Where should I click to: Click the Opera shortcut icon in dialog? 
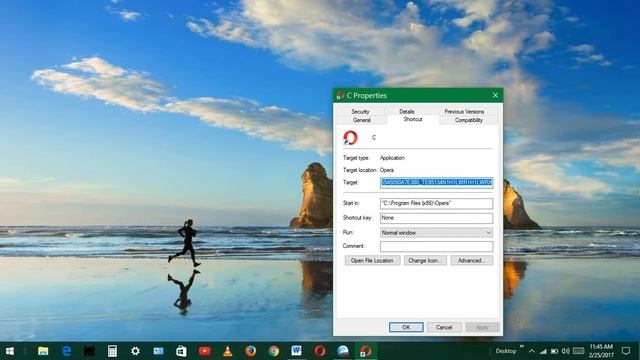(350, 138)
